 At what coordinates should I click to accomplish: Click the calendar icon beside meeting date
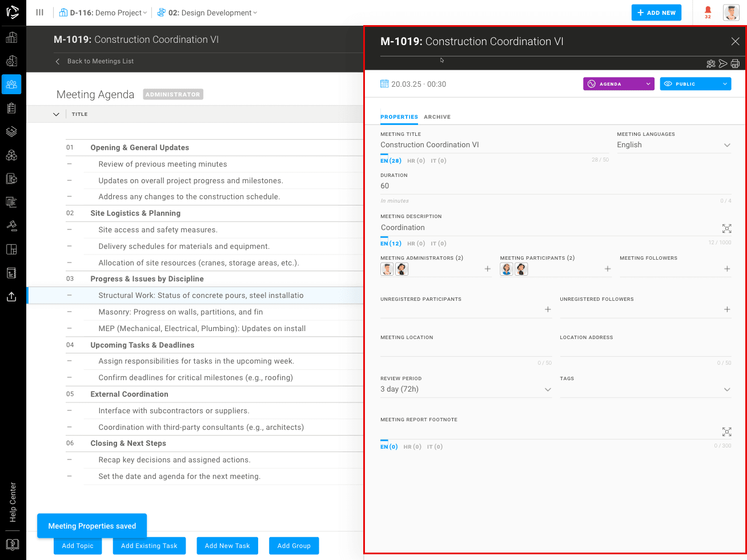pos(384,84)
